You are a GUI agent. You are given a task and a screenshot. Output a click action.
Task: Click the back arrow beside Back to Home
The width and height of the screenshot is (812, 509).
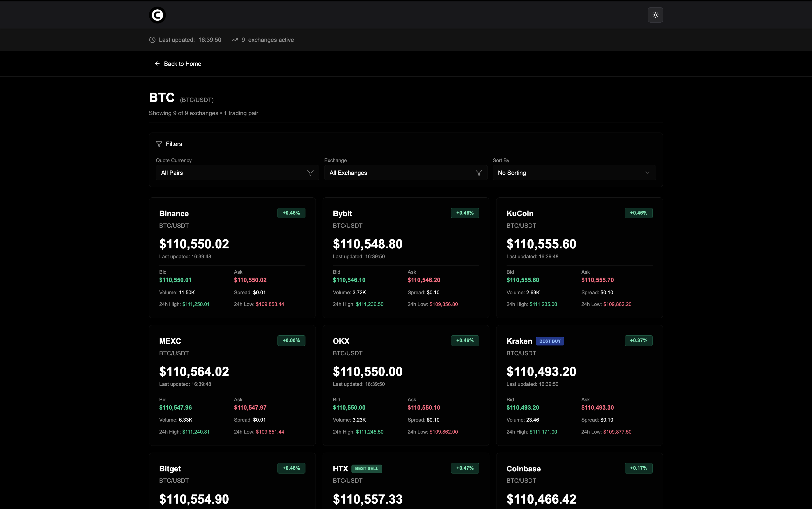click(157, 64)
